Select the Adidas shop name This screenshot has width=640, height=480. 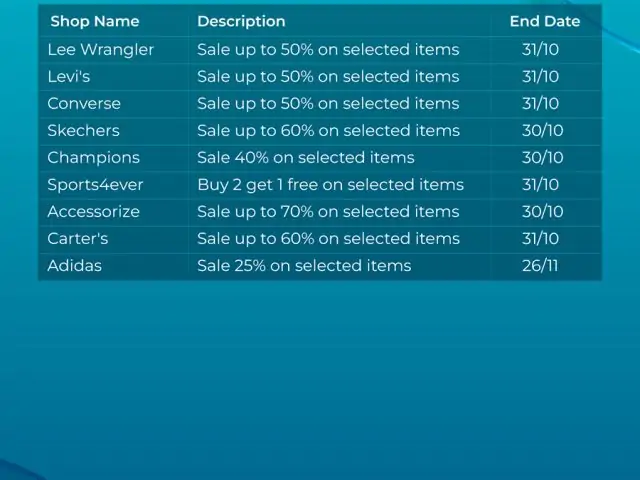coord(75,266)
